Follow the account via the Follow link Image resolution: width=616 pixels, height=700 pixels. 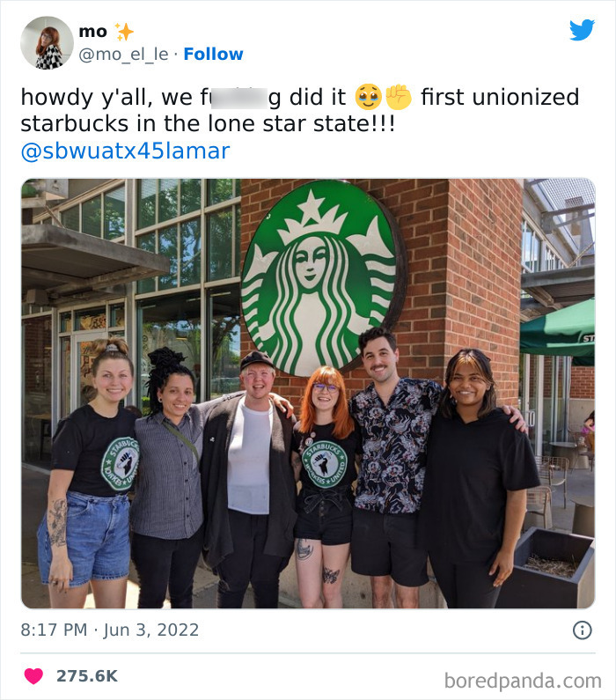[x=213, y=55]
